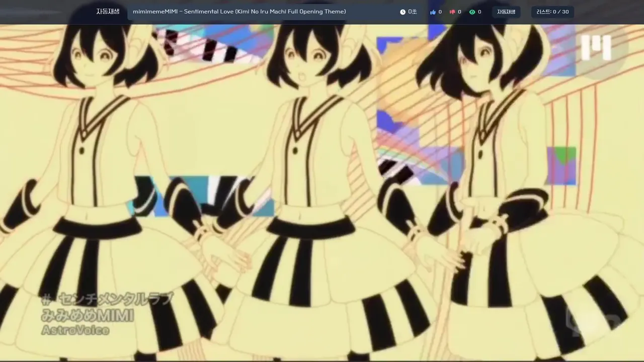Viewport: 644px width, 362px height.
Task: Click the green eye views icon
Action: pos(472,12)
